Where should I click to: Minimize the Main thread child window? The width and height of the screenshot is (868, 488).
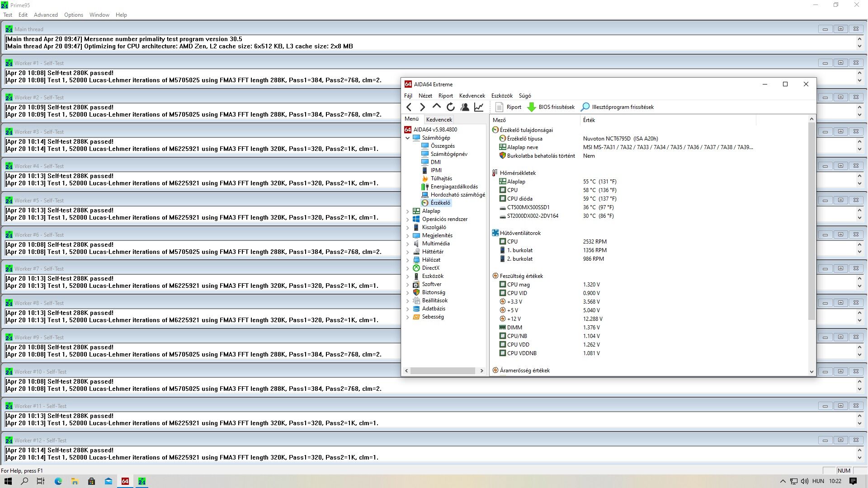click(825, 29)
